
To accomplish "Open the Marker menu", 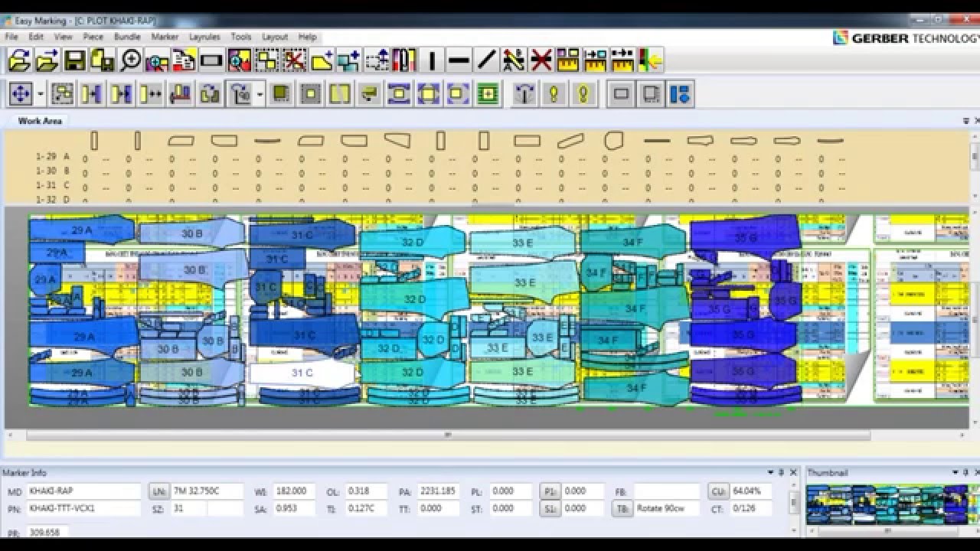I will (165, 37).
